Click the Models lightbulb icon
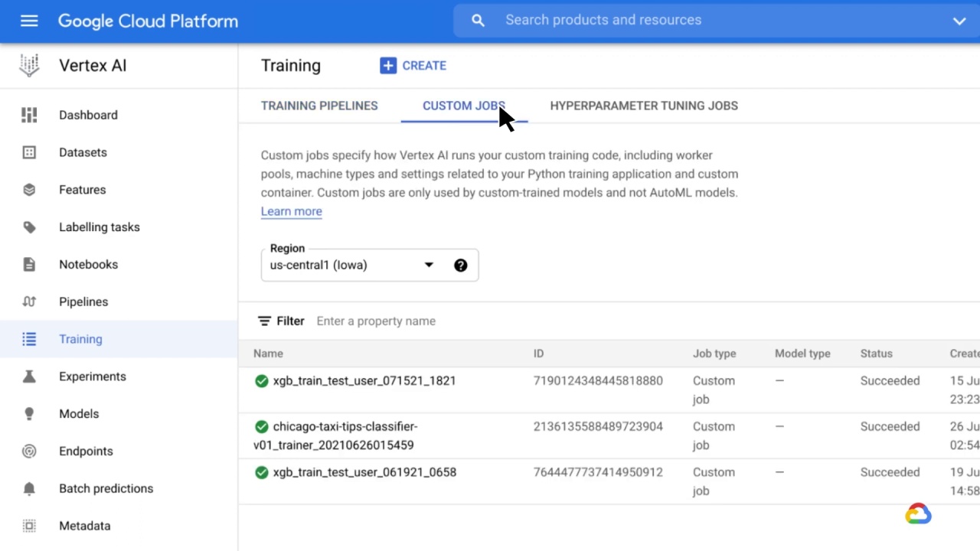980x551 pixels. pos(29,414)
